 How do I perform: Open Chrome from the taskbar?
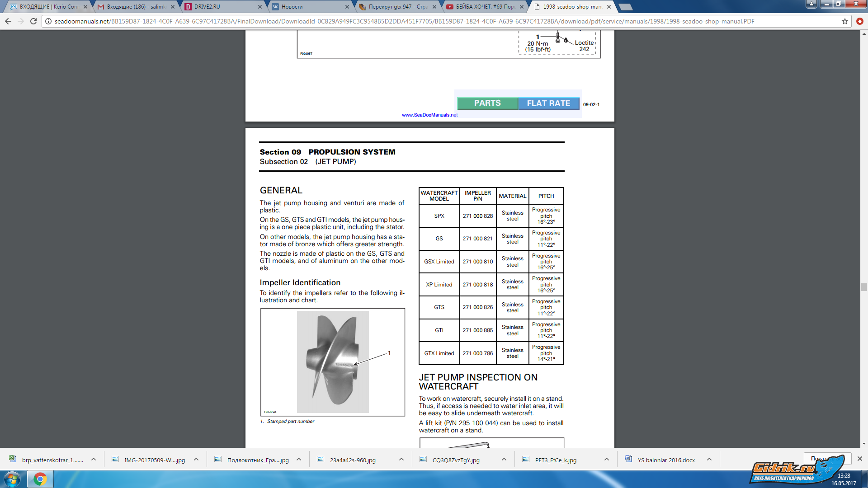tap(40, 479)
